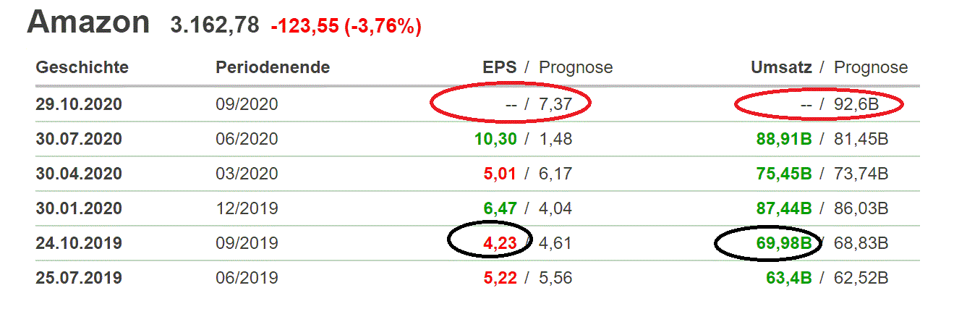Click the 25.07.2019 date entry

(x=79, y=278)
